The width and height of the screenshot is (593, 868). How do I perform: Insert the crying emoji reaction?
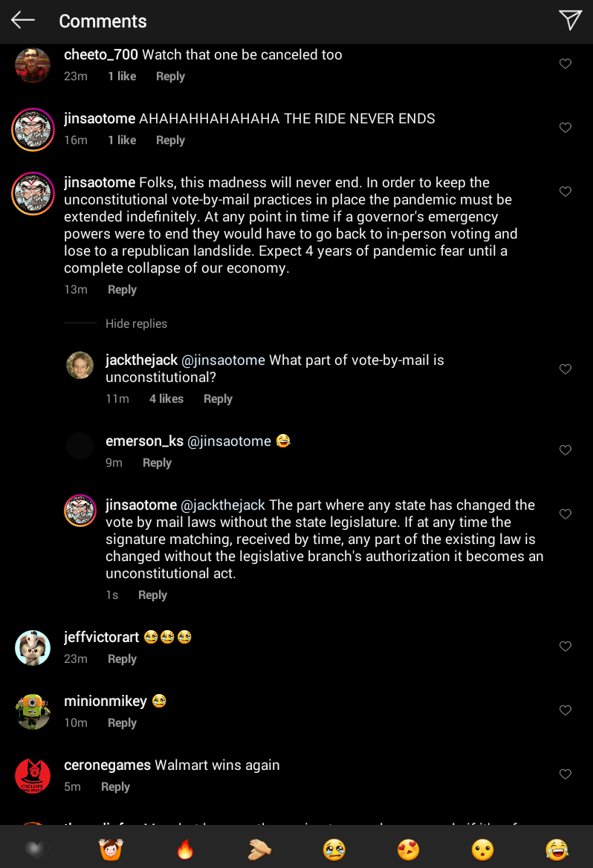(x=334, y=849)
